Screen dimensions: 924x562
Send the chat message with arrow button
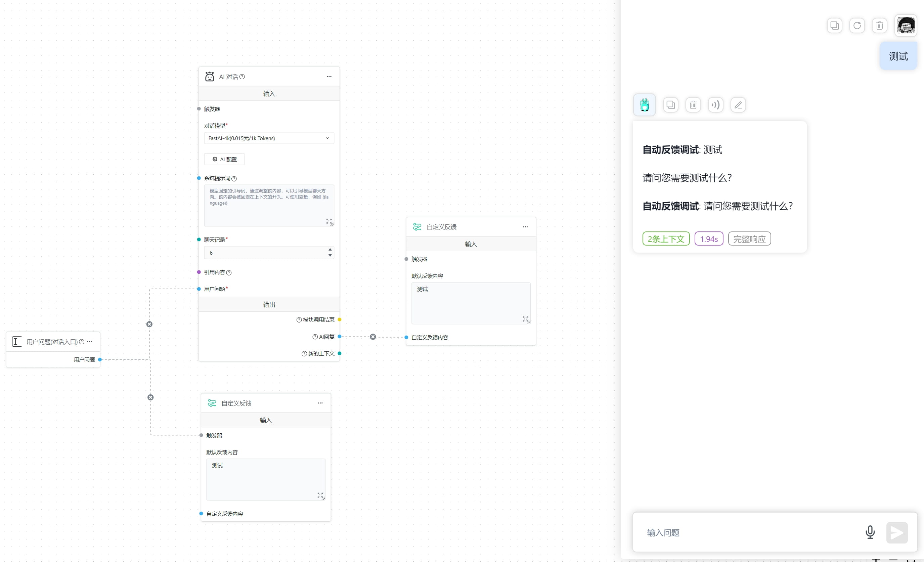pos(896,532)
